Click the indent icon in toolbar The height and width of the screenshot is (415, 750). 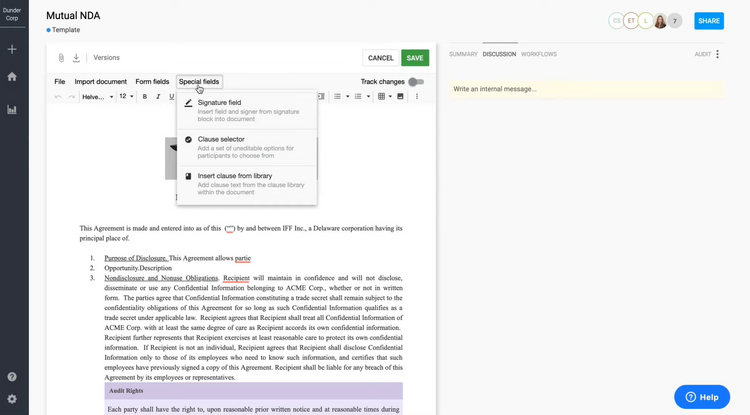pos(321,97)
